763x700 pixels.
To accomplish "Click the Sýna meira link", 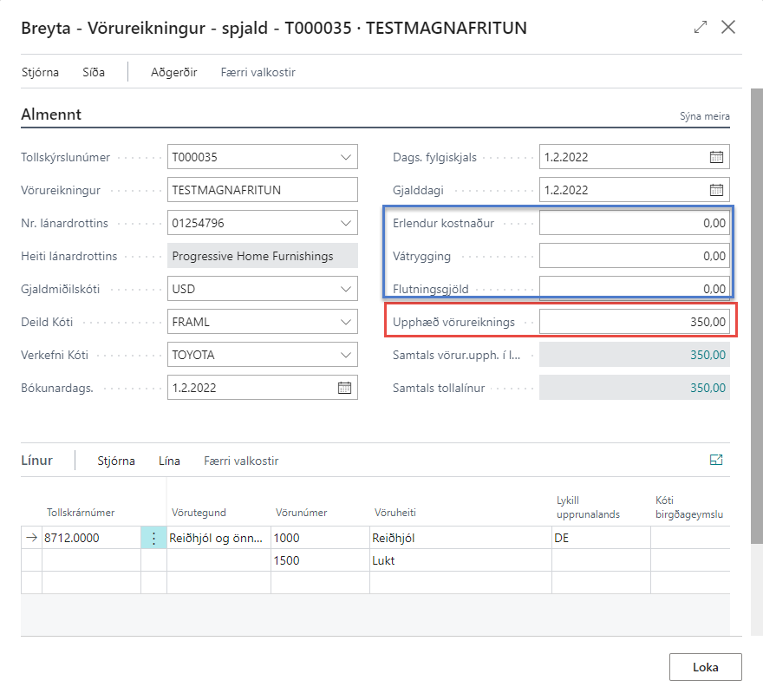I will click(703, 116).
